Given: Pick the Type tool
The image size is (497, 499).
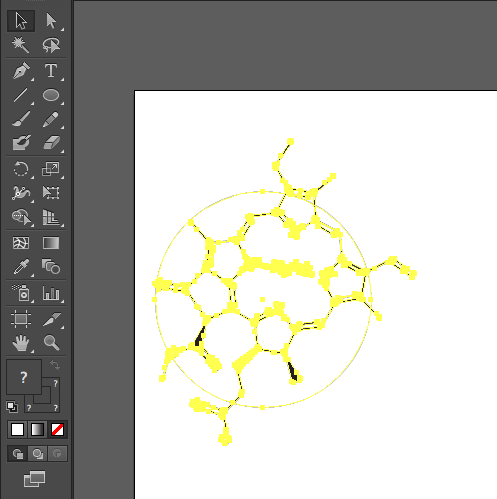Looking at the screenshot, I should [51, 70].
